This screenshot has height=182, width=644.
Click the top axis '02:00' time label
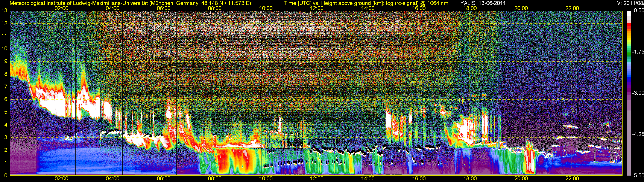tap(61, 8)
